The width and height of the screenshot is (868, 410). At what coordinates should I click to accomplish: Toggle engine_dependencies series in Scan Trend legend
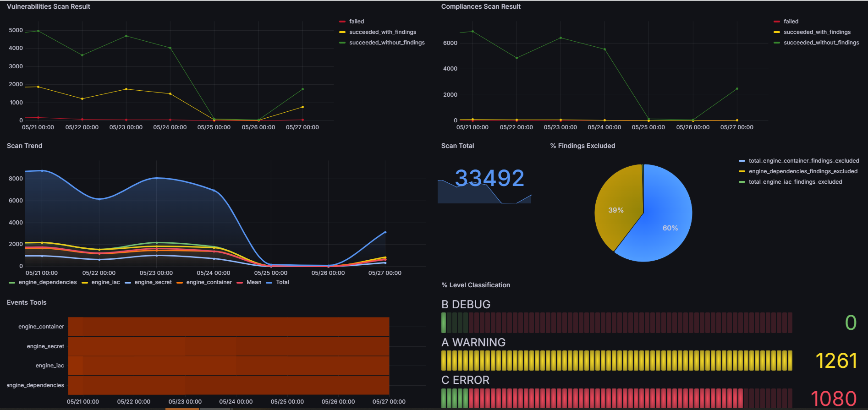pos(48,282)
